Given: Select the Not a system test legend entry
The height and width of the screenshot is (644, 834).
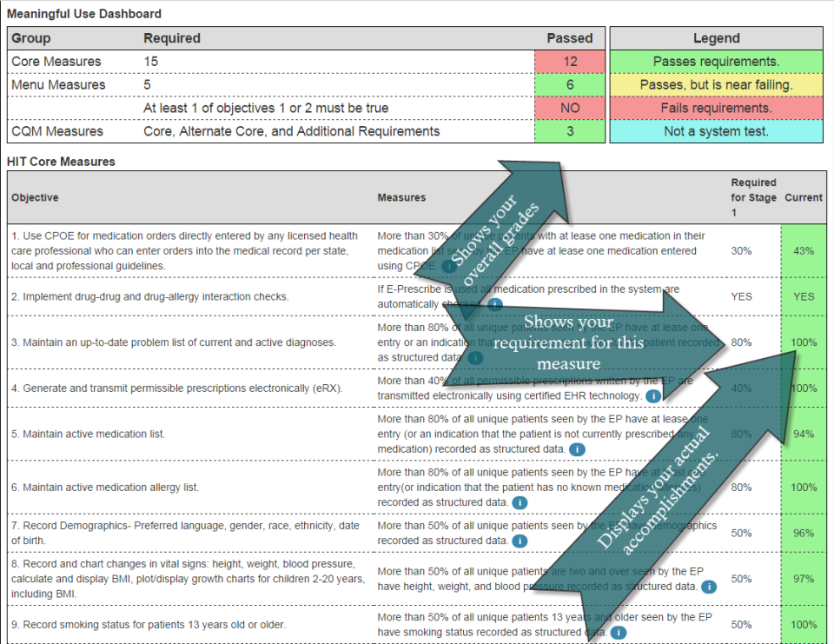Looking at the screenshot, I should 716,131.
